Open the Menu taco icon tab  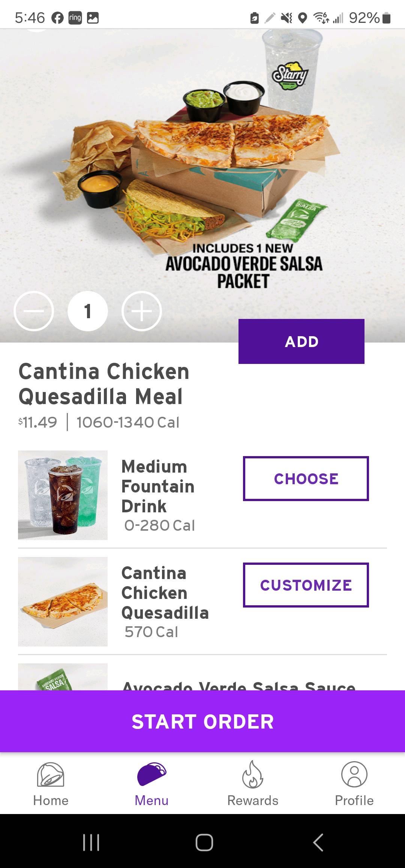151,775
